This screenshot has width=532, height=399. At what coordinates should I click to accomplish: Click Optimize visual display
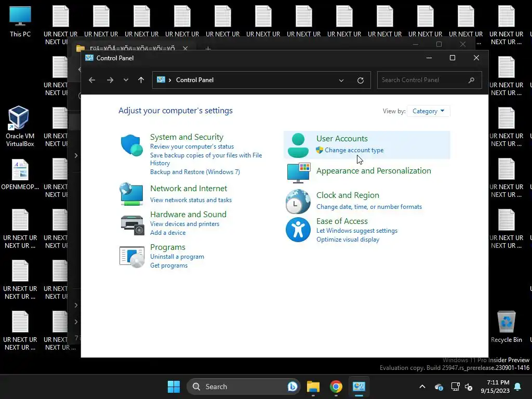[x=348, y=240]
